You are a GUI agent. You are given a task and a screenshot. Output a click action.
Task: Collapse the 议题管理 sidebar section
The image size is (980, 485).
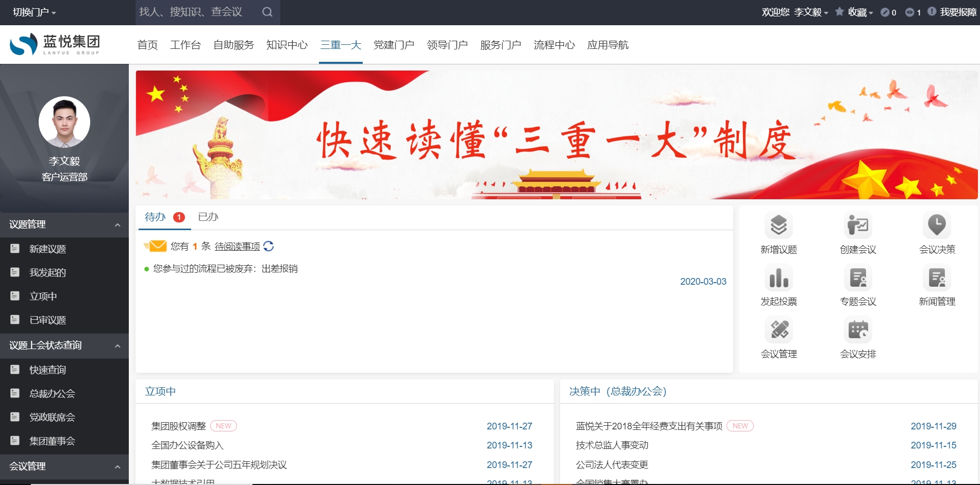(117, 225)
